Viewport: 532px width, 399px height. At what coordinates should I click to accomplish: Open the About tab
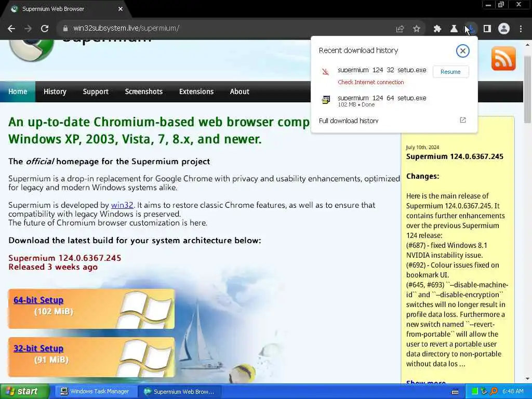click(x=240, y=91)
